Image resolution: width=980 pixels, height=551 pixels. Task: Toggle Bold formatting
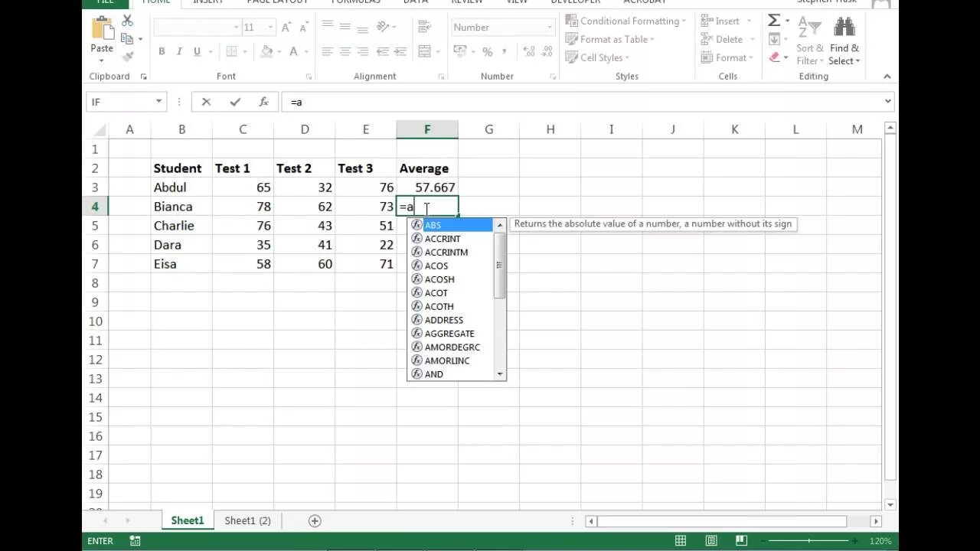tap(162, 52)
